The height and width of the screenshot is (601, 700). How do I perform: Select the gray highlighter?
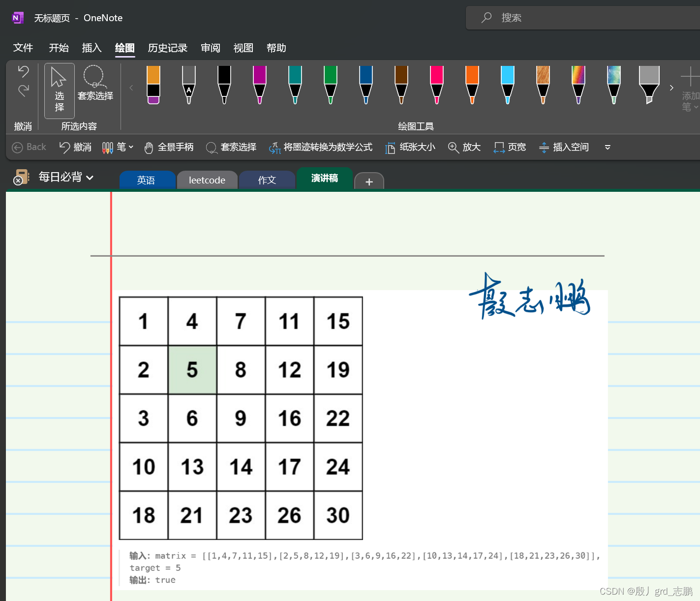click(649, 85)
